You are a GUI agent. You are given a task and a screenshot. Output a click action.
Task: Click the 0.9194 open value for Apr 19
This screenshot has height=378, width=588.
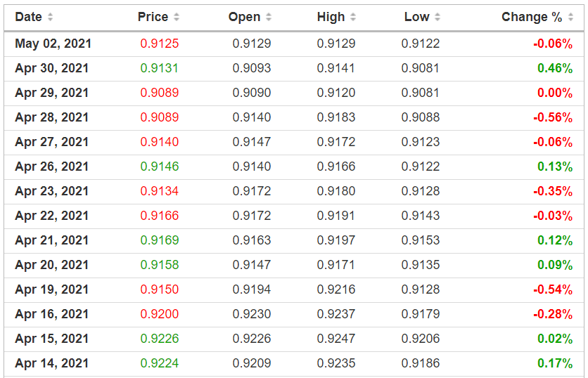[251, 289]
